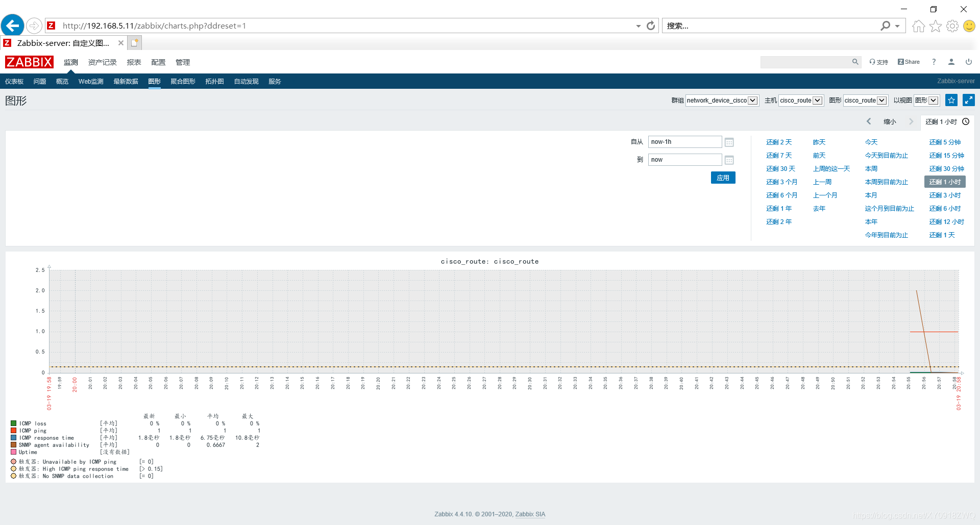Viewport: 980px width, 525px height.
Task: Open calendar picker for 到 field
Action: pos(729,160)
